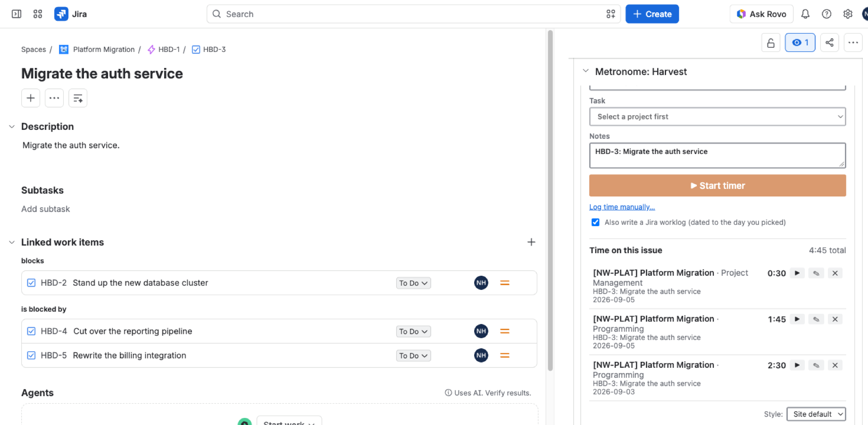Screen dimensions: 868x425
Task: Resume timer on the 1:45 entry
Action: tap(797, 319)
